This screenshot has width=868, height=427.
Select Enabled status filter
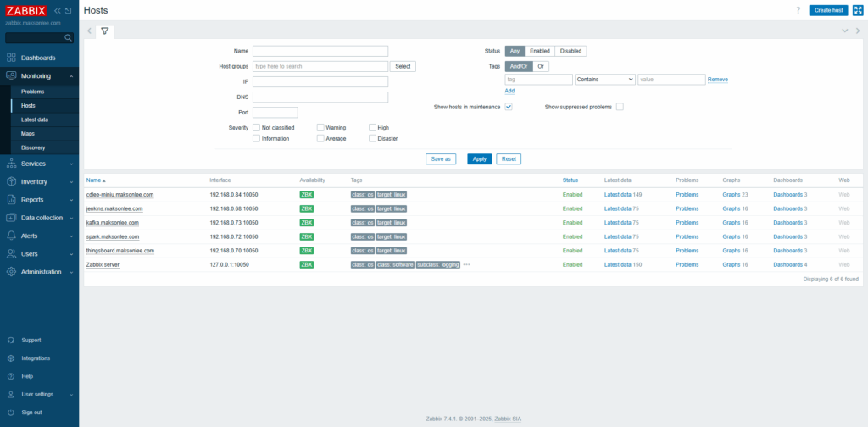pyautogui.click(x=540, y=51)
